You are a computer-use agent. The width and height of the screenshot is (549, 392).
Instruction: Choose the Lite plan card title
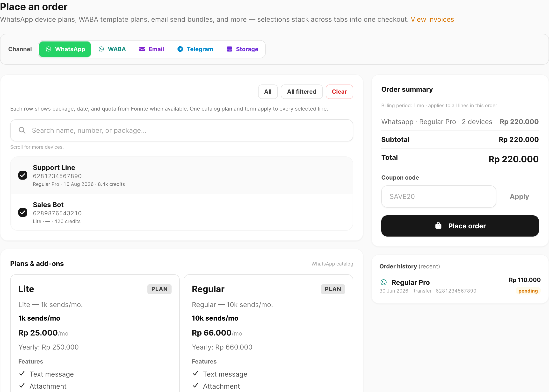tap(26, 289)
